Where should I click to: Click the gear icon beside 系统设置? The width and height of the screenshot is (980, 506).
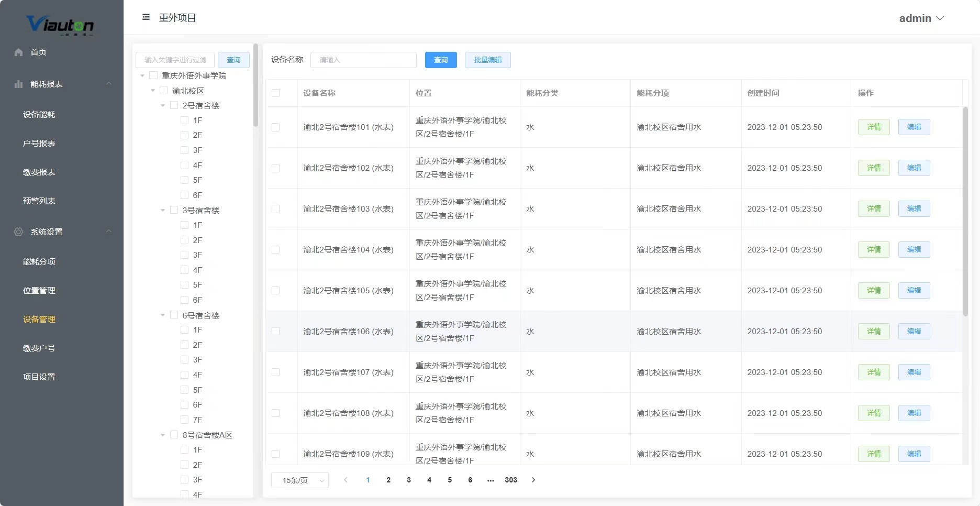[x=19, y=232]
